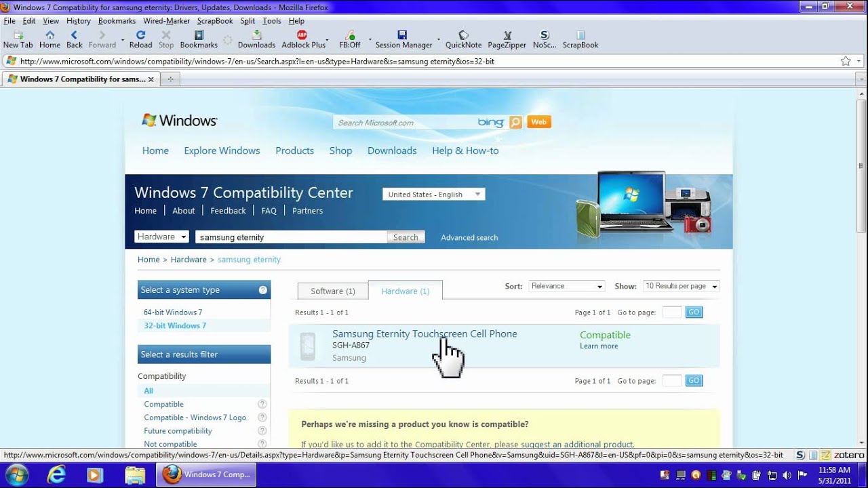868x488 pixels.
Task: Click Advanced search link
Action: click(x=469, y=238)
